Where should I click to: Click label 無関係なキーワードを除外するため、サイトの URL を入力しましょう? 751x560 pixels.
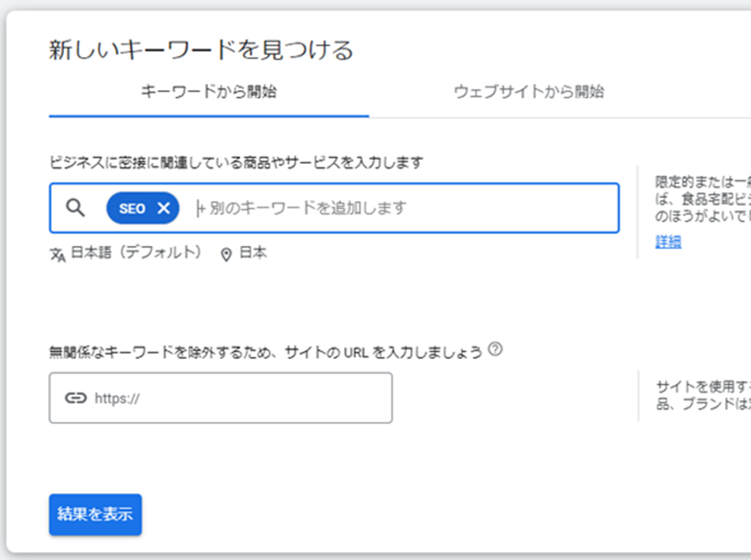point(265,353)
